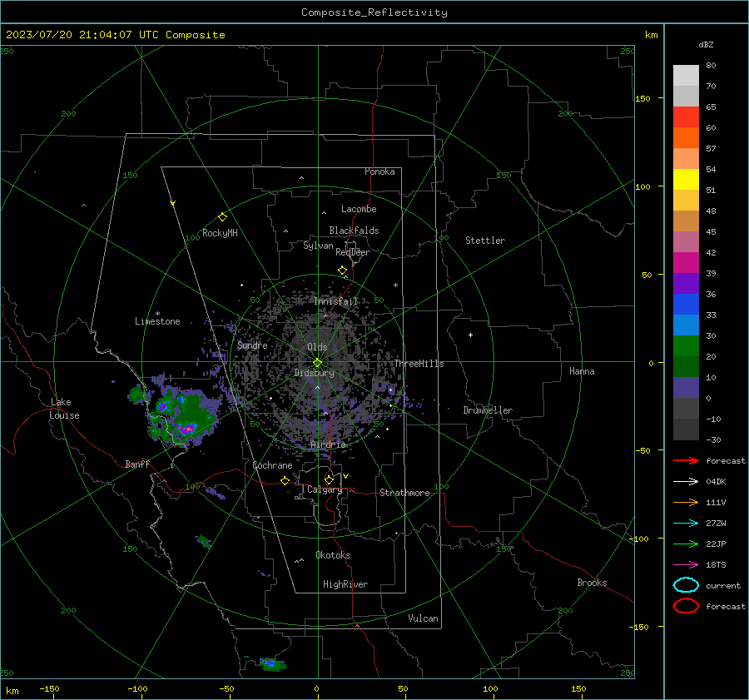This screenshot has height=700, width=749.
Task: Click the Composite_Reflectivity title
Action: 374,12
